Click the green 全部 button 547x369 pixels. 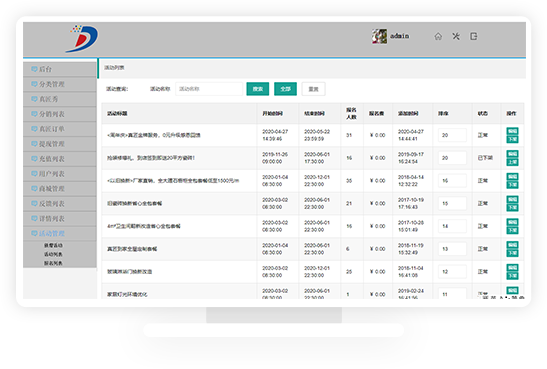click(285, 89)
